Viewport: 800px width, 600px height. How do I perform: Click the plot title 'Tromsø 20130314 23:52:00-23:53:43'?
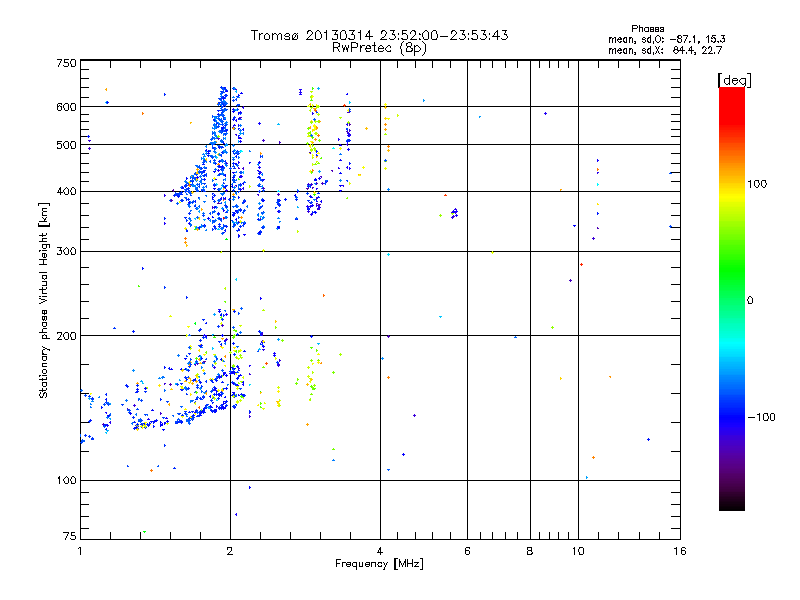pyautogui.click(x=379, y=35)
